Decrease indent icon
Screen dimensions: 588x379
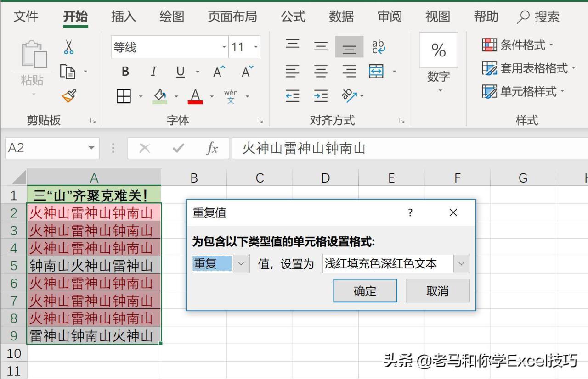(293, 96)
